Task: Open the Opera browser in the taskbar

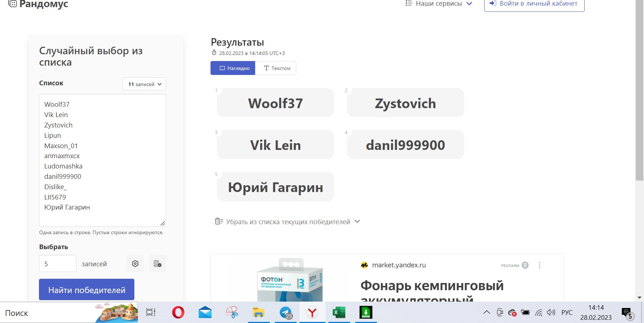Action: click(178, 313)
